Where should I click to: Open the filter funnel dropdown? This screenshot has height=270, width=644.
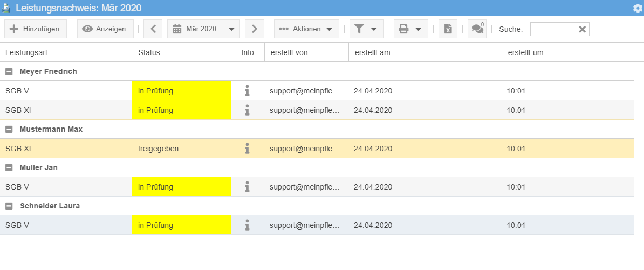click(366, 29)
